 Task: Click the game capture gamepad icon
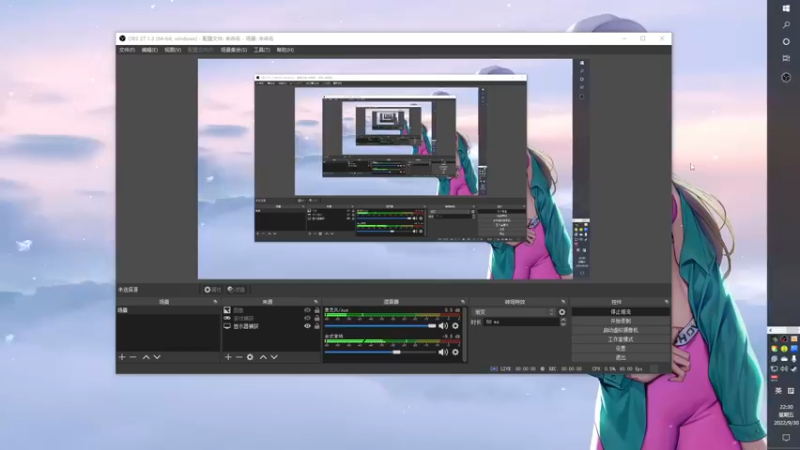[227, 318]
